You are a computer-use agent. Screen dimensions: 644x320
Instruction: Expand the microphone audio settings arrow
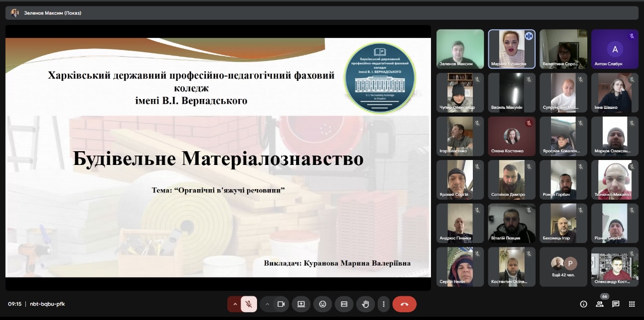tap(234, 304)
